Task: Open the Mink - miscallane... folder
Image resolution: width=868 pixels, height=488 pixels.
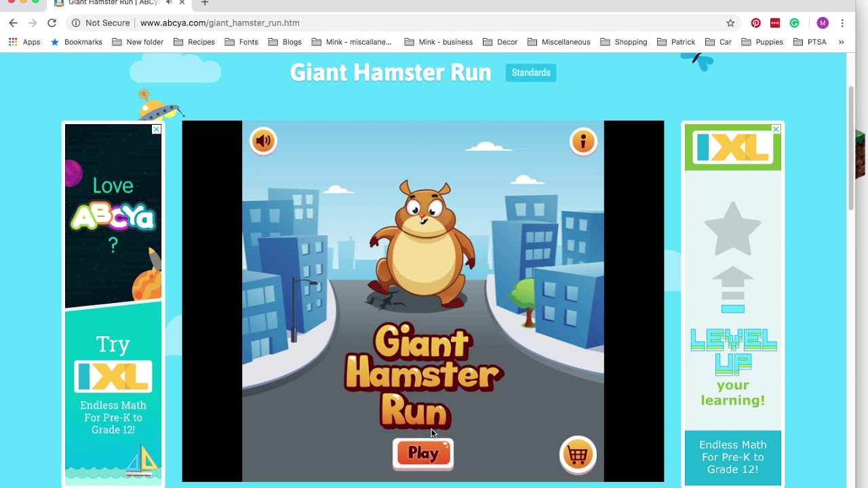Action: coord(351,42)
